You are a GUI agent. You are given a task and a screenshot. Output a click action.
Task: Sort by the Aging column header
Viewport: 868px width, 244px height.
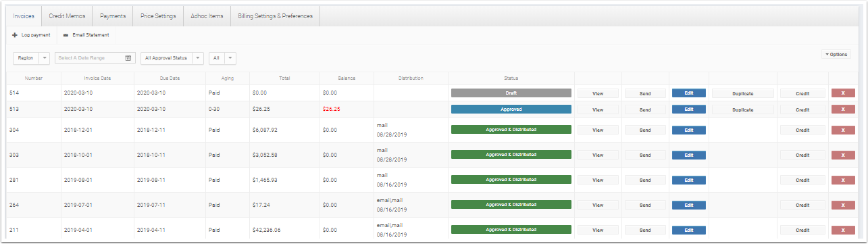point(228,78)
